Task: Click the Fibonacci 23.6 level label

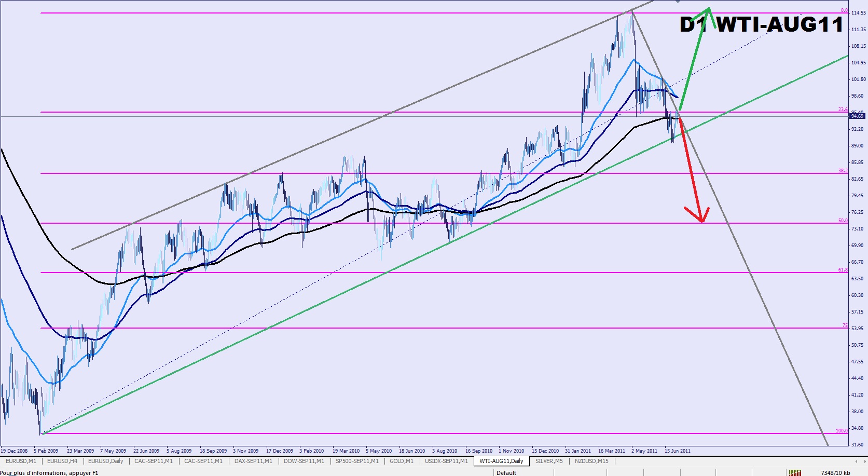Action: click(843, 110)
